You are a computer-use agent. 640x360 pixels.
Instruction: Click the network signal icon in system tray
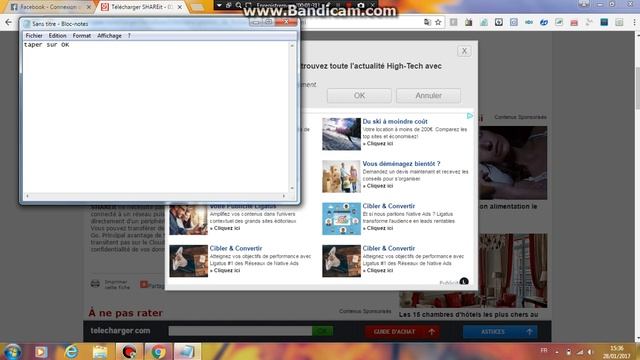click(x=580, y=352)
